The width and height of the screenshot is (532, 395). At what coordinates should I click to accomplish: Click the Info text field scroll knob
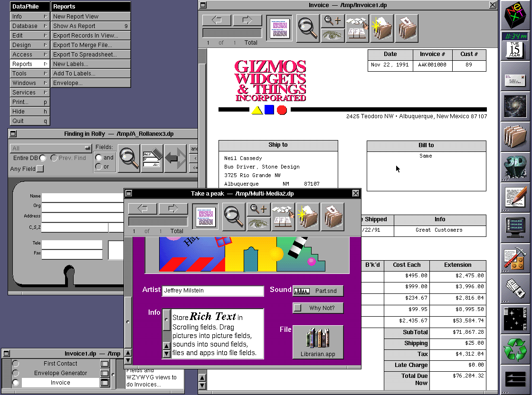coord(166,320)
